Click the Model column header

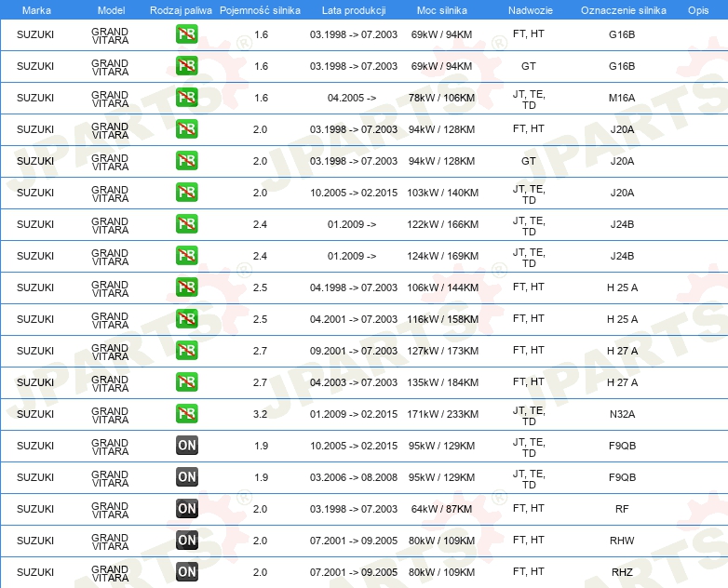[111, 10]
